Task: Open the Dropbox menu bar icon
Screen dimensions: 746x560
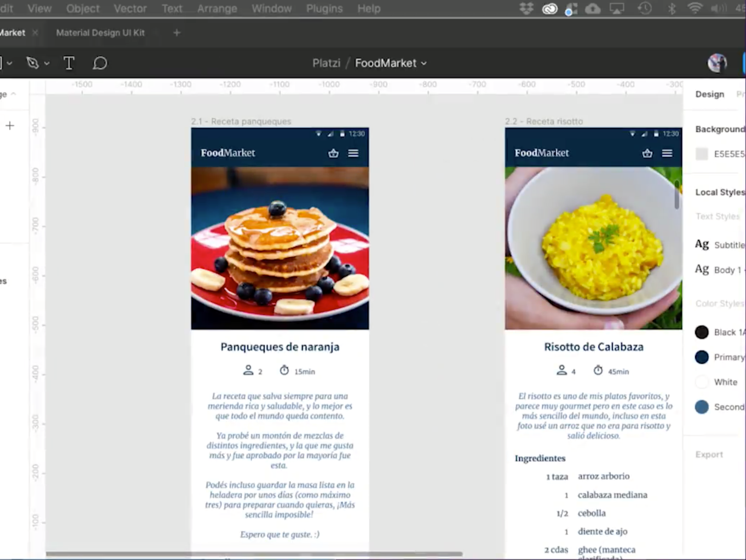Action: coord(526,9)
